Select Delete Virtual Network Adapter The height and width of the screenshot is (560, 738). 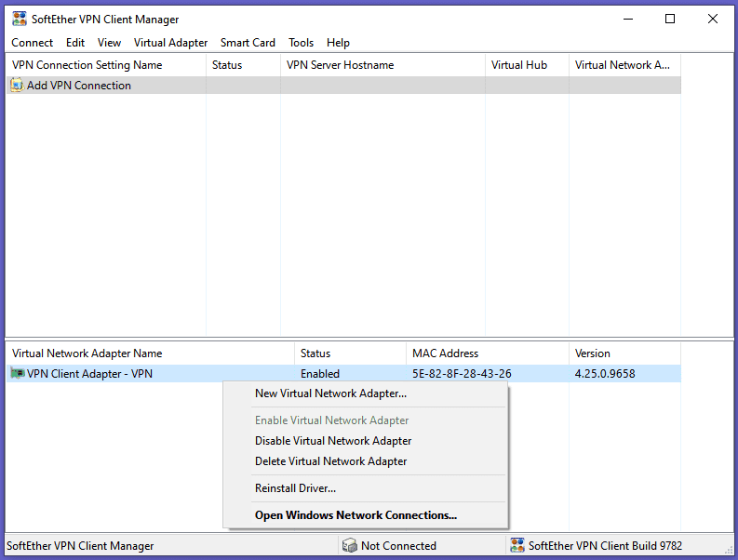[x=366, y=461]
